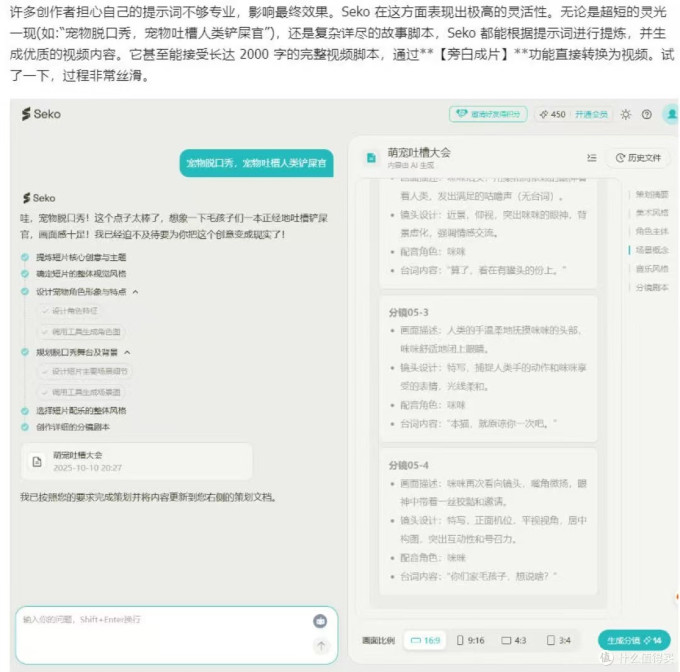This screenshot has height=672, width=680.
Task: Click the 选择短片配乐的整体风格 step
Action: (81, 411)
